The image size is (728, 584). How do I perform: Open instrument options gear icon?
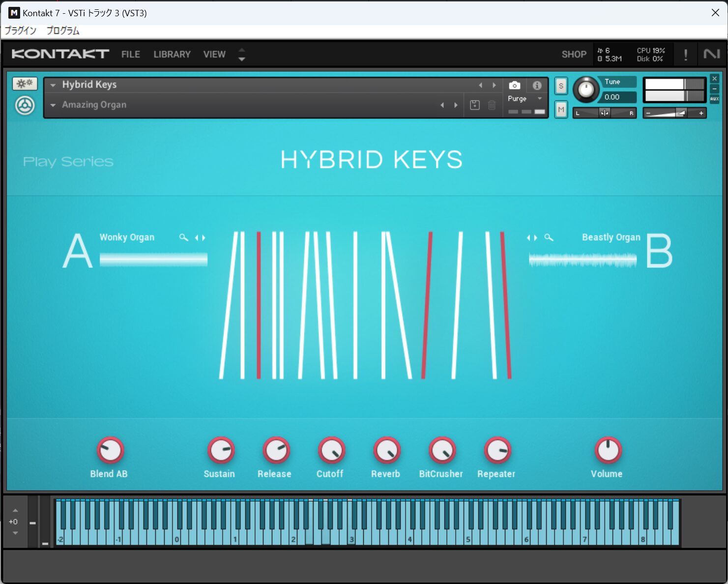coord(25,84)
